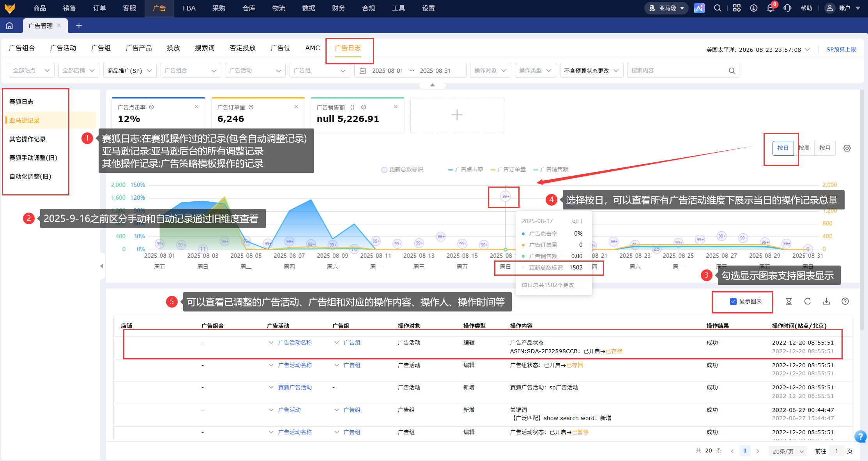Open chart settings gear icon
This screenshot has width=868, height=461.
coord(847,148)
